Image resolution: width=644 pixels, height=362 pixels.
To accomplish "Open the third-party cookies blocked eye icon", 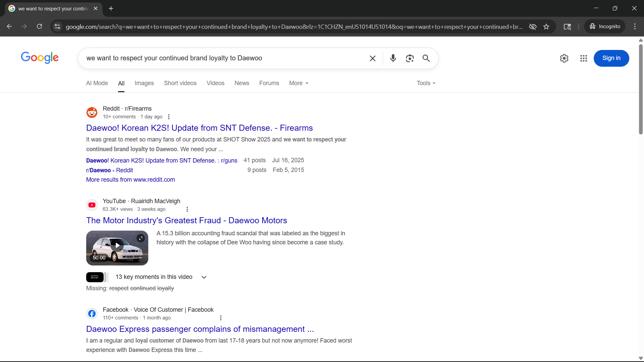I will coord(533,26).
